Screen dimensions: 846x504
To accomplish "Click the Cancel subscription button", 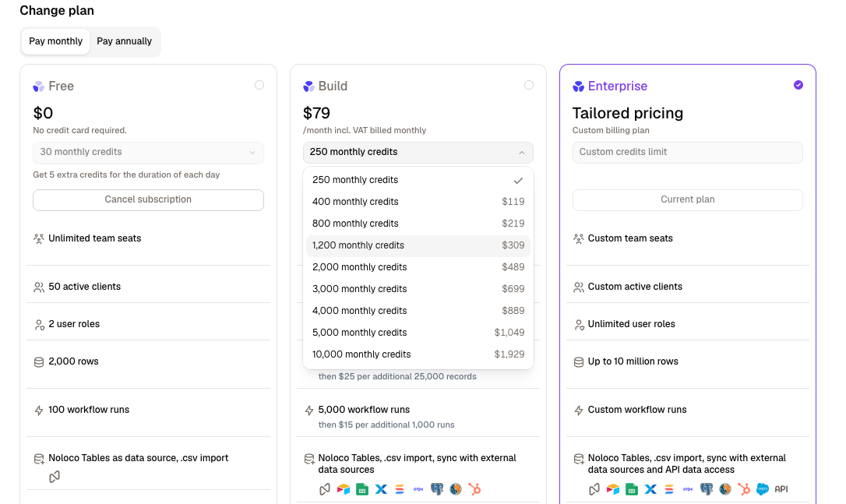I will click(148, 200).
